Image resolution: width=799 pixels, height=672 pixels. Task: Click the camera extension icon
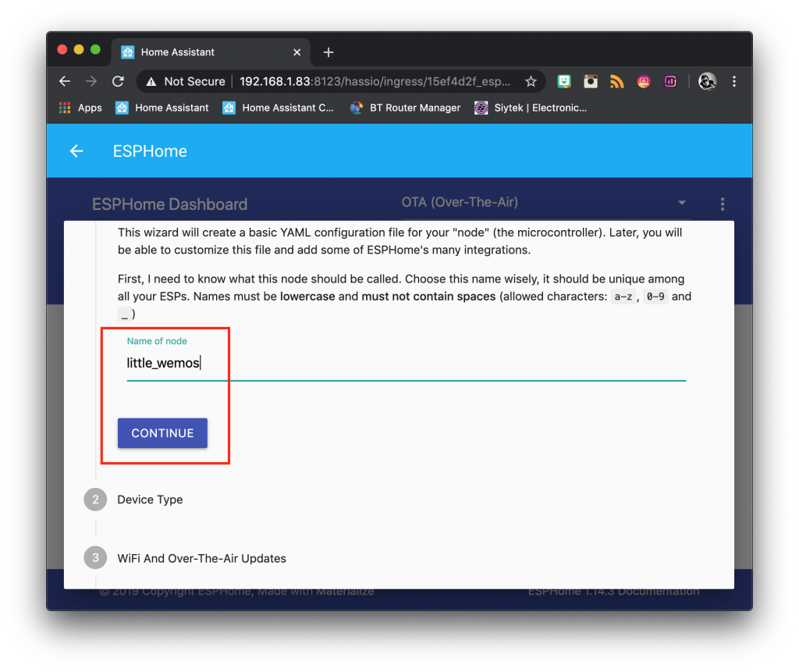pos(590,82)
